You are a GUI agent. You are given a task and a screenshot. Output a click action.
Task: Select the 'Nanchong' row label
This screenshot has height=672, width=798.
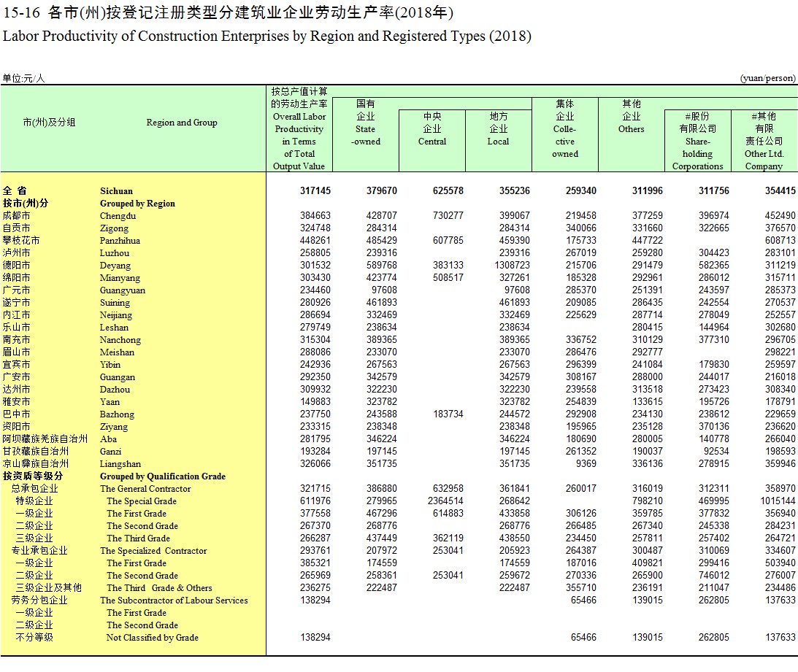click(120, 340)
